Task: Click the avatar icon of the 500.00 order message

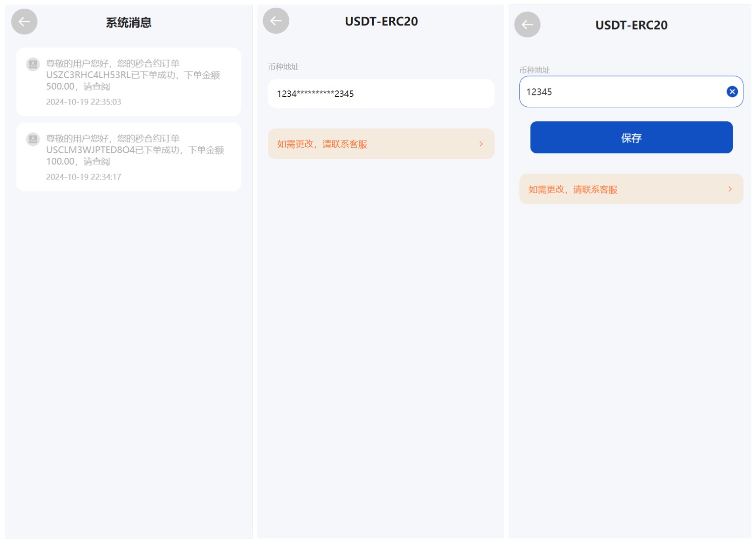Action: coord(33,64)
